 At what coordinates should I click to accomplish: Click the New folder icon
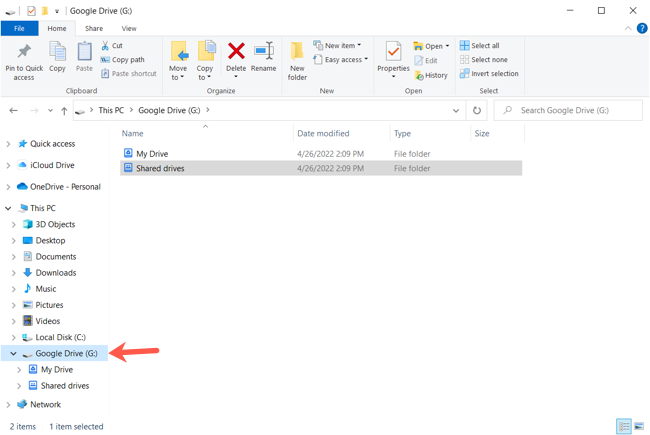[297, 52]
